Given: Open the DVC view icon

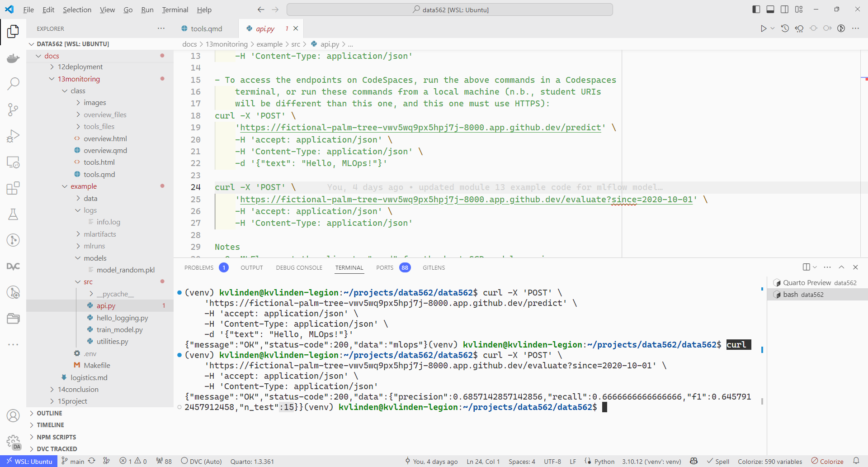Looking at the screenshot, I should [x=13, y=267].
